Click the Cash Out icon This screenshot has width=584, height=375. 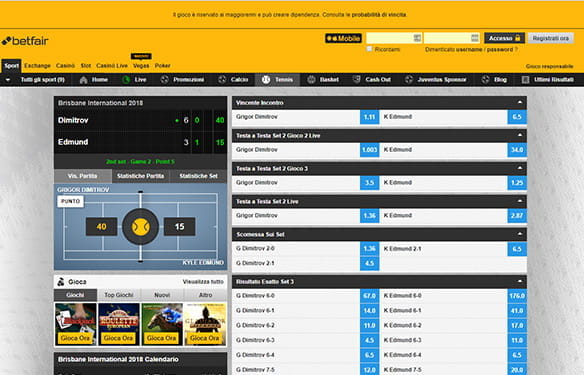coord(356,79)
